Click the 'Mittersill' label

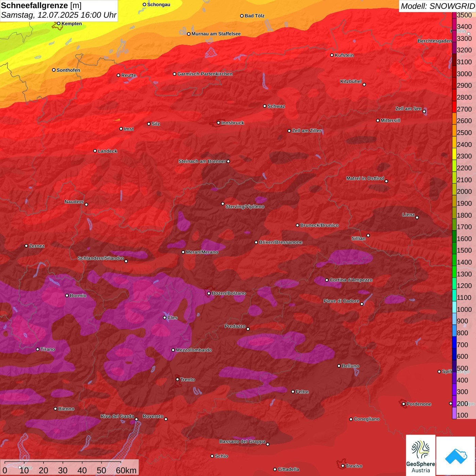click(391, 120)
